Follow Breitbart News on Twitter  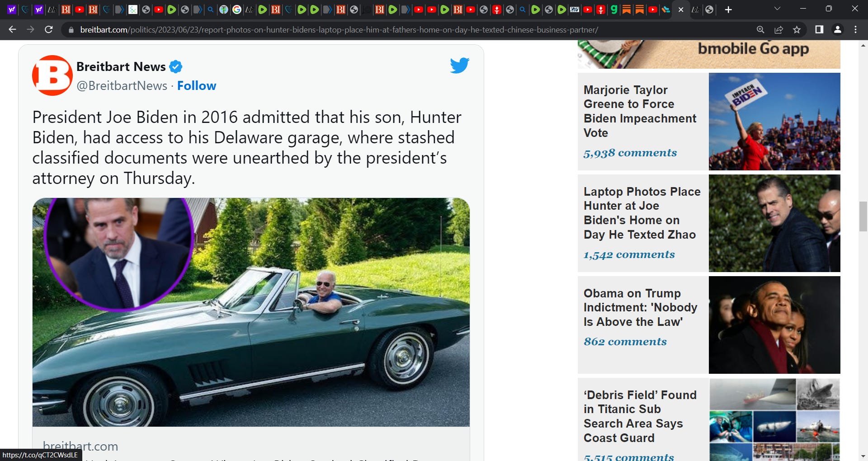197,86
